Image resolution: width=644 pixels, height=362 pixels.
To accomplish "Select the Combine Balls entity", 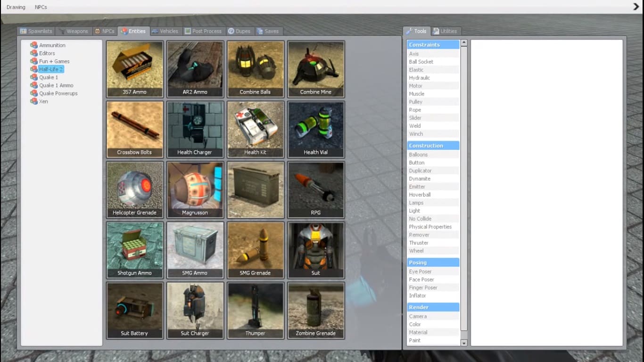I will [x=256, y=69].
